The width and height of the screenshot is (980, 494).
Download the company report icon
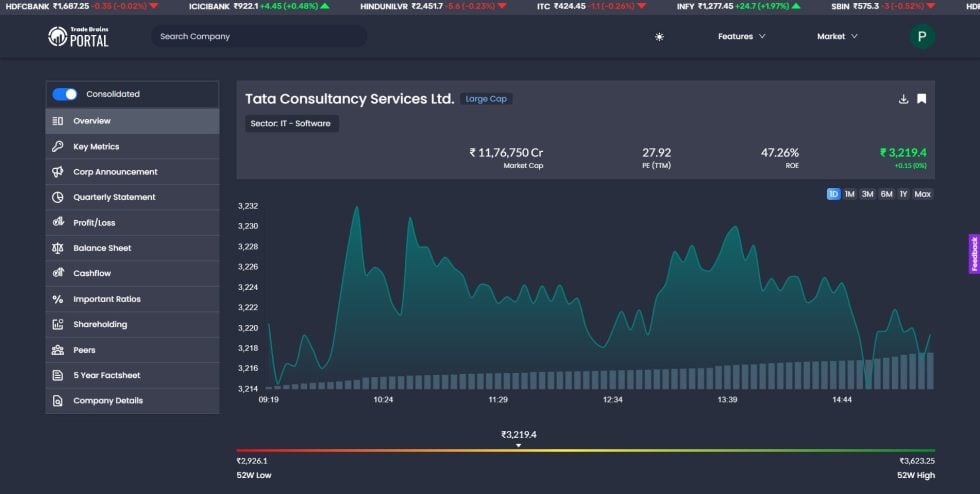[x=903, y=99]
